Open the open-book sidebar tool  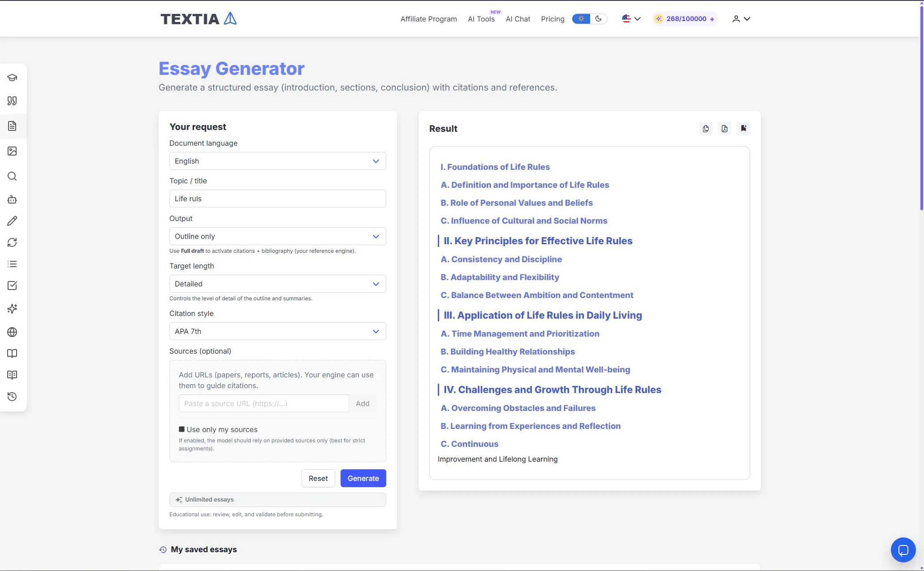tap(12, 354)
